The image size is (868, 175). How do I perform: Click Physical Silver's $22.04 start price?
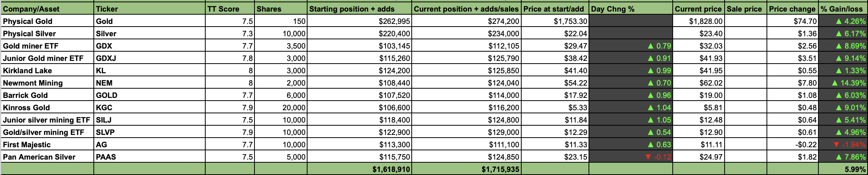point(555,34)
